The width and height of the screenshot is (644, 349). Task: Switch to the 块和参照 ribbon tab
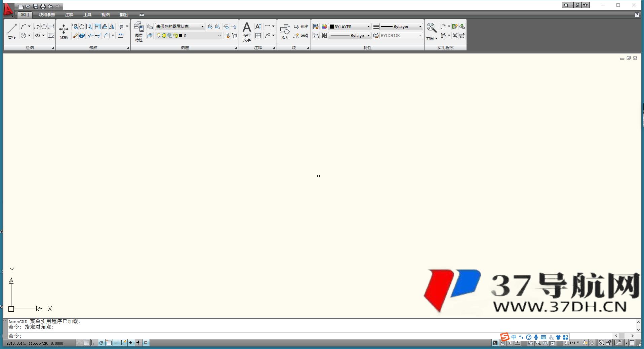pyautogui.click(x=47, y=15)
